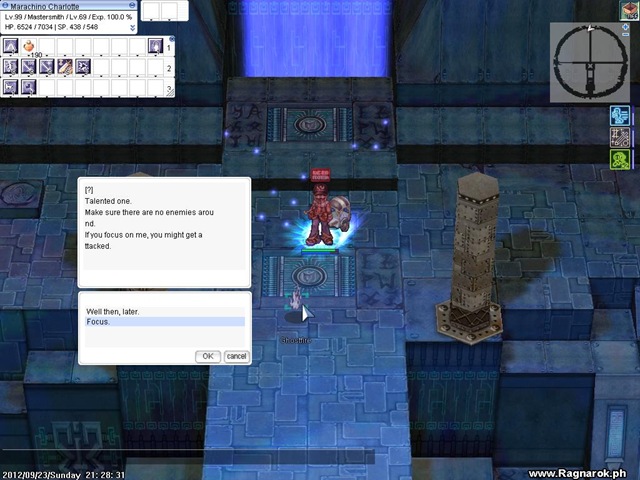Click the crossed-tools buff status icon

click(620, 138)
